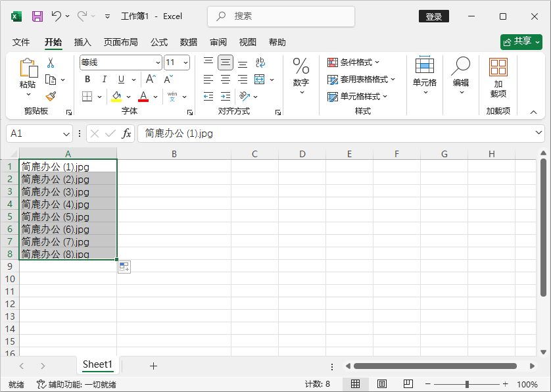The width and height of the screenshot is (551, 392).
Task: Switch to the 公式 ribbon tab
Action: (x=159, y=42)
